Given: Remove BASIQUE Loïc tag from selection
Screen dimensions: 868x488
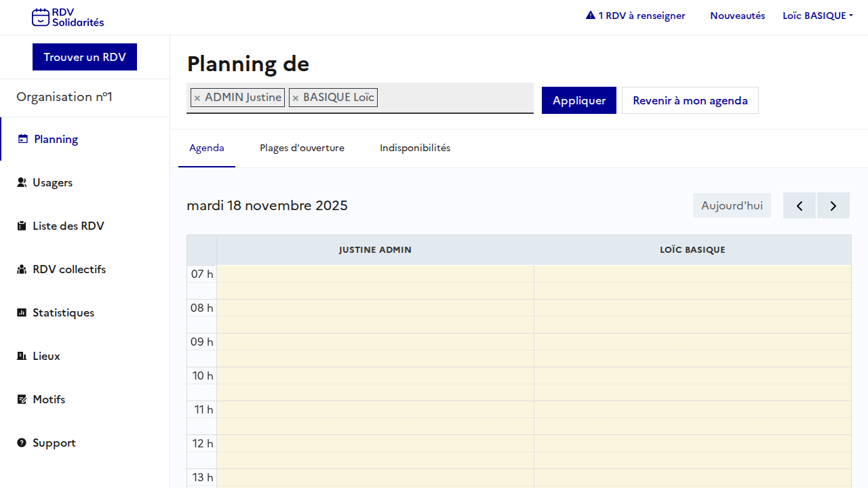Looking at the screenshot, I should point(296,98).
